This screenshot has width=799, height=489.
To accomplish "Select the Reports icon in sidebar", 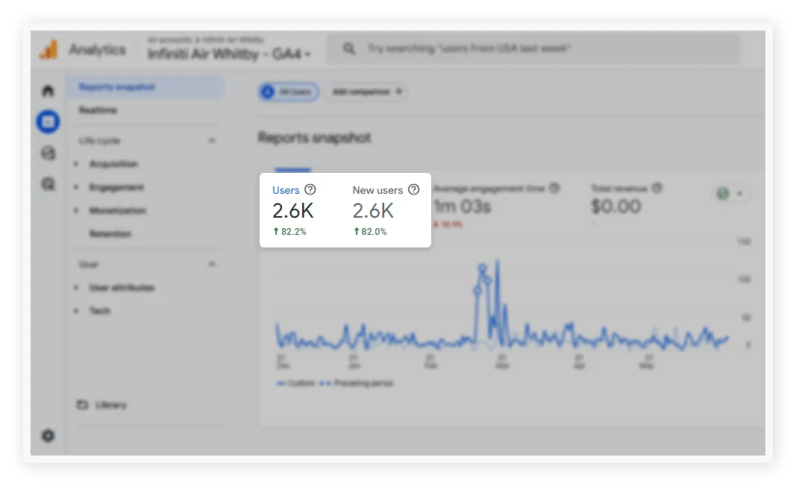I will pyautogui.click(x=48, y=122).
